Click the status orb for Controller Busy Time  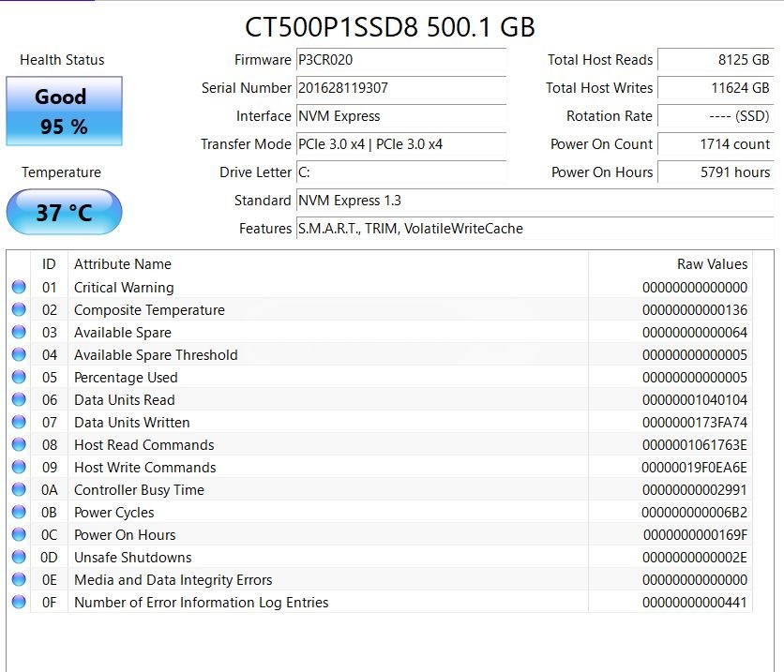[19, 489]
